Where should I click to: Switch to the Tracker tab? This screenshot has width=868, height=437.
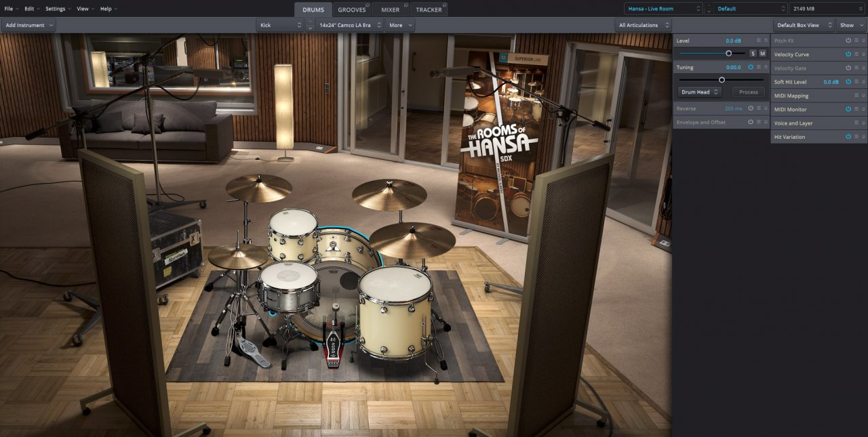coord(429,9)
